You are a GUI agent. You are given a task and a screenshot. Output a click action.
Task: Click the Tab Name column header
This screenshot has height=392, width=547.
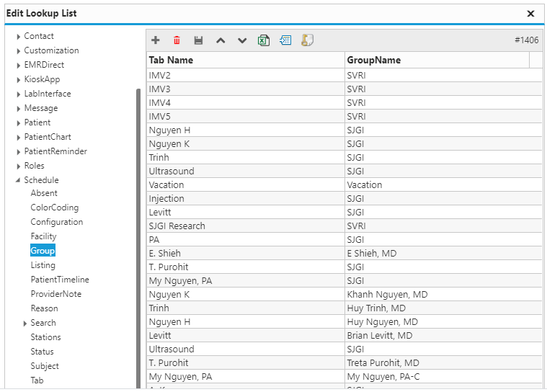point(246,60)
